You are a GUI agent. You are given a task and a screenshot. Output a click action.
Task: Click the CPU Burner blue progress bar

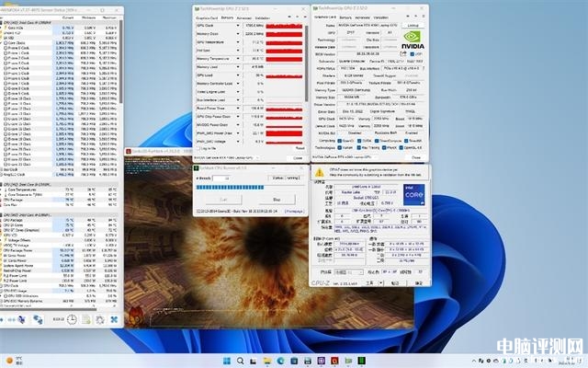(230, 187)
